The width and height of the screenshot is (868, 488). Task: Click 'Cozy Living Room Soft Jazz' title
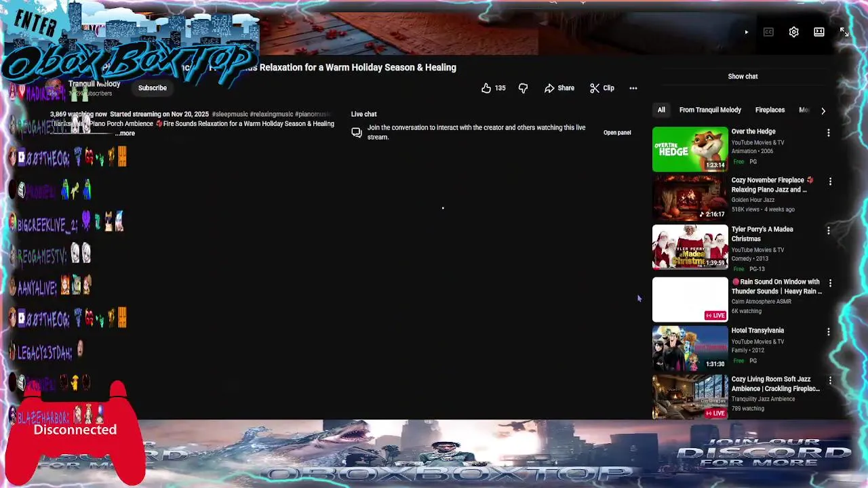pyautogui.click(x=776, y=384)
